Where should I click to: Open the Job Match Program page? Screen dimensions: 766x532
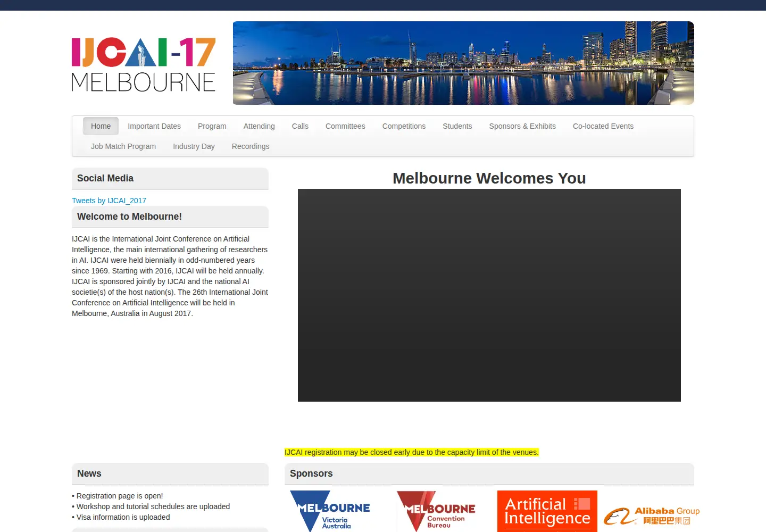click(x=123, y=146)
